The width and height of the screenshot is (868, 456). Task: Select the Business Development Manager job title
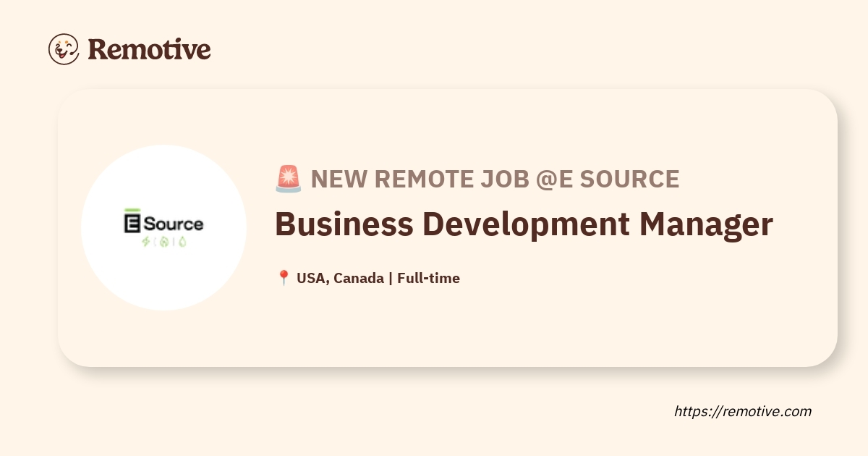(524, 224)
